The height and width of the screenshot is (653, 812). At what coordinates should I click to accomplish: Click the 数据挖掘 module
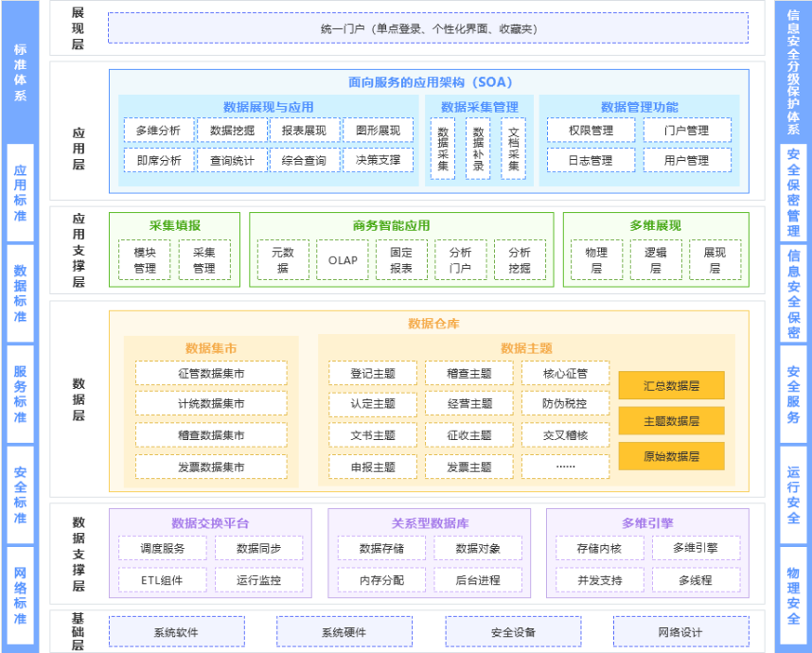232,131
